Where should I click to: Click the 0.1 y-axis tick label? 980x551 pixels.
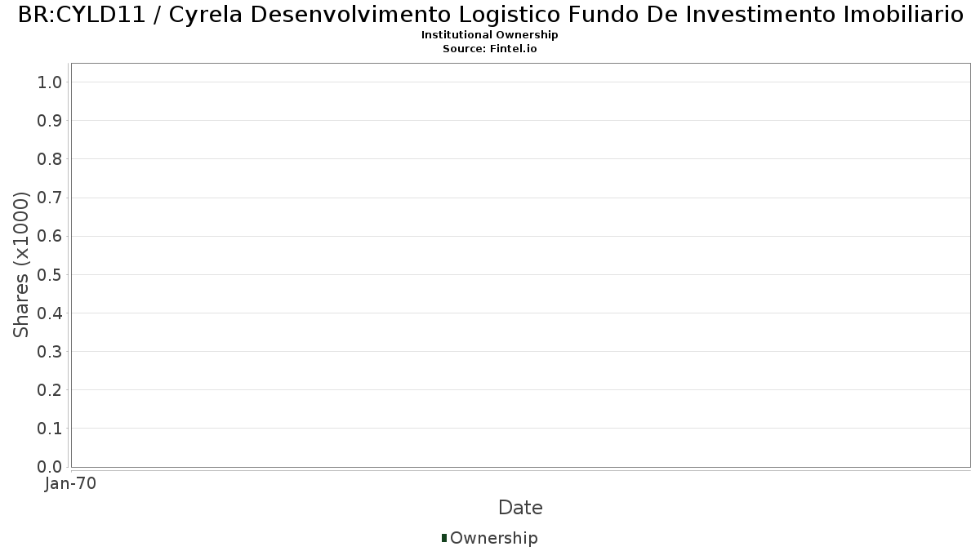click(50, 429)
